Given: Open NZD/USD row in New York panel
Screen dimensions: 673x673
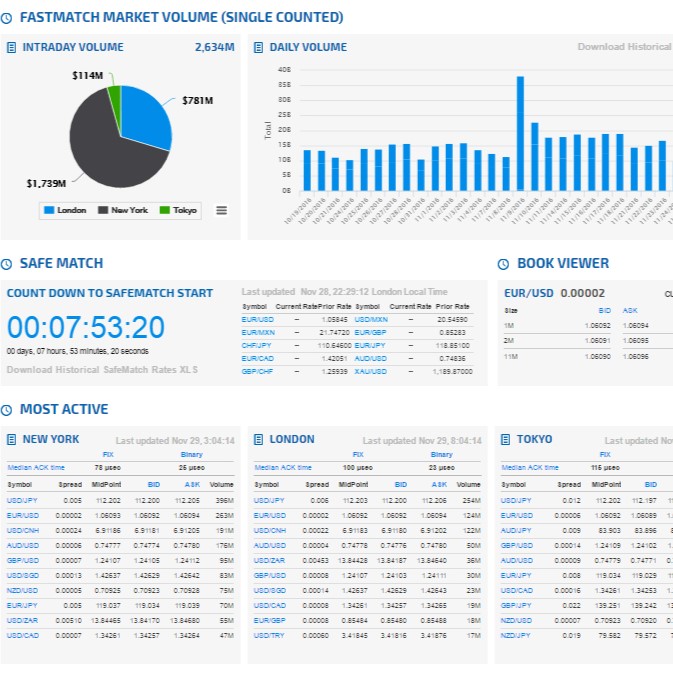Looking at the screenshot, I should click(x=120, y=591).
